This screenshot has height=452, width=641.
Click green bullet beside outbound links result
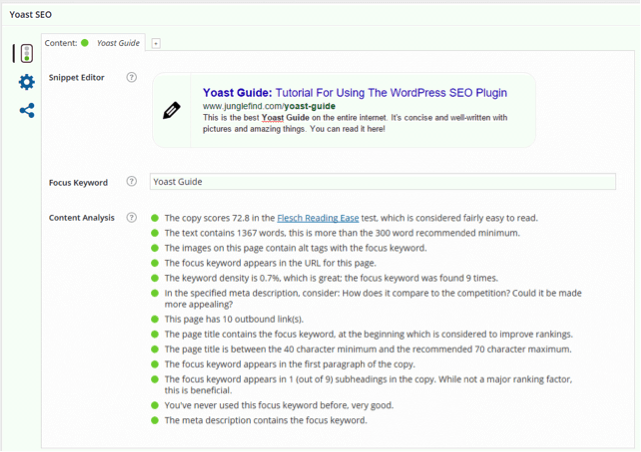(x=155, y=319)
